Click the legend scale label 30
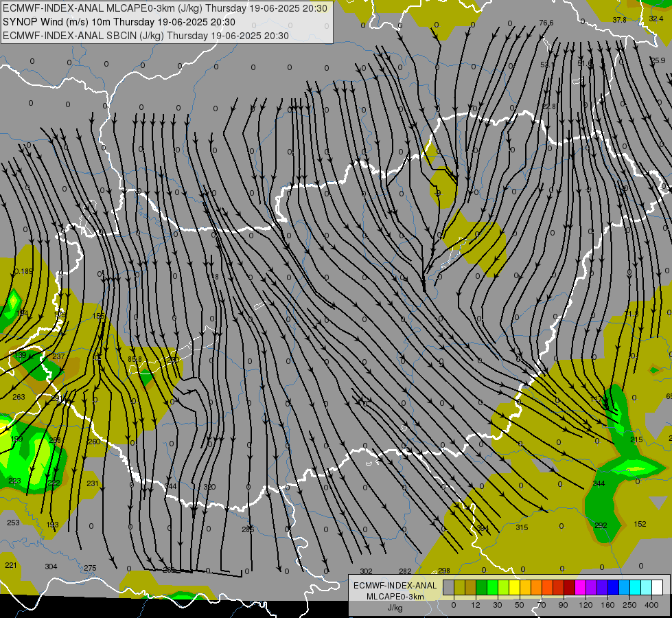 click(x=498, y=605)
